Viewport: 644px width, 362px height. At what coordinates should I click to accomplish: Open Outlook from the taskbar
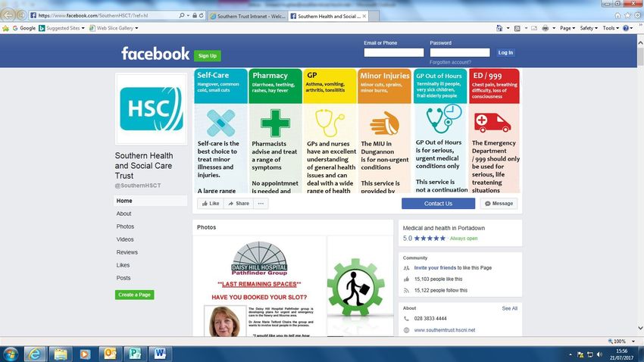tap(110, 354)
